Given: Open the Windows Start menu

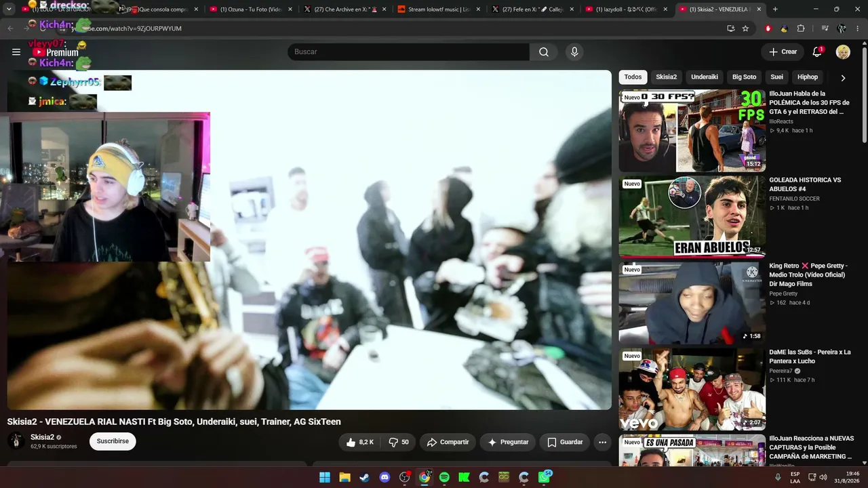Looking at the screenshot, I should tap(325, 477).
